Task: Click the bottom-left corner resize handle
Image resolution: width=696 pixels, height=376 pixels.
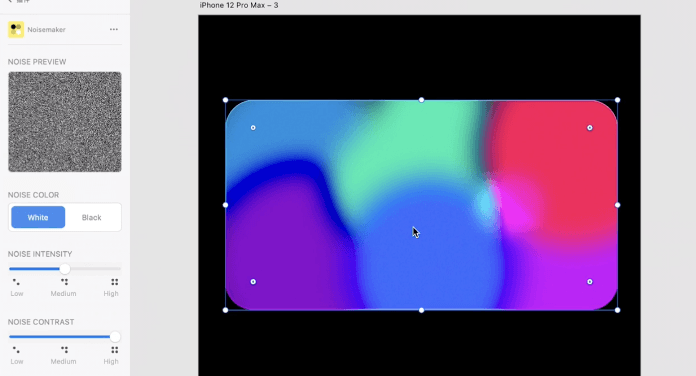Action: click(225, 310)
